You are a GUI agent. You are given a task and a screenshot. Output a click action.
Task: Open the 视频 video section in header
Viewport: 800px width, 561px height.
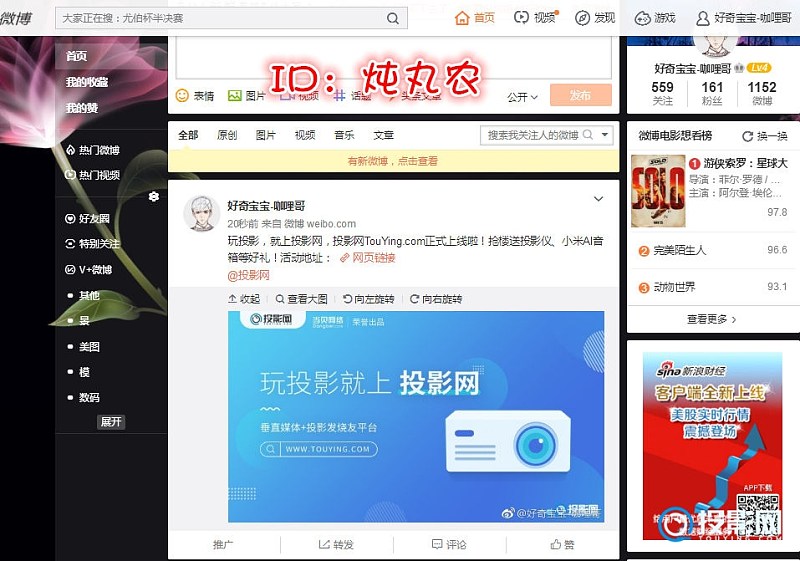pos(521,18)
